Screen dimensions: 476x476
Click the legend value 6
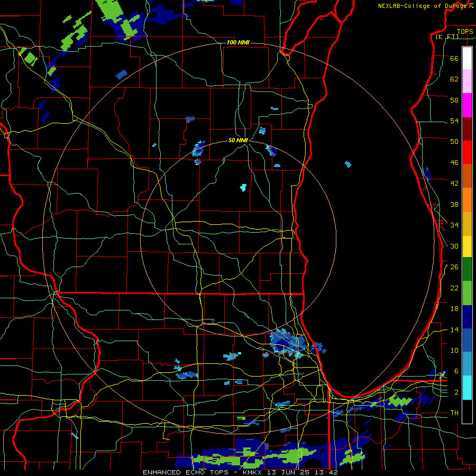tap(456, 371)
